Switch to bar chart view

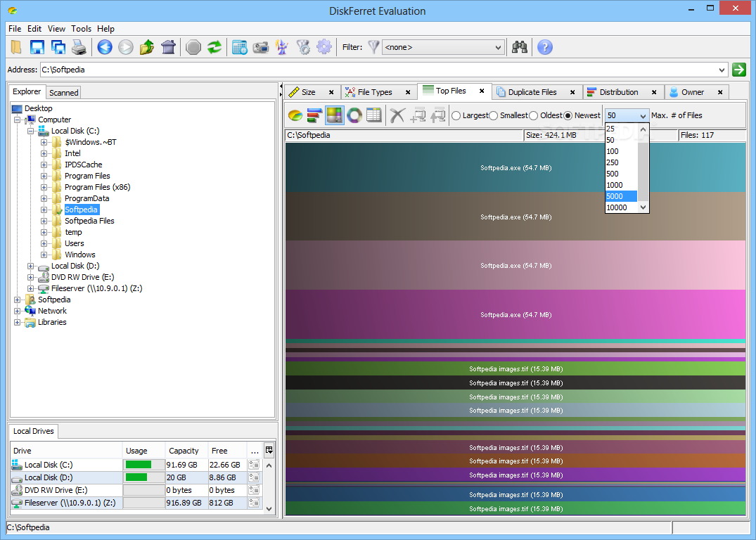click(314, 115)
